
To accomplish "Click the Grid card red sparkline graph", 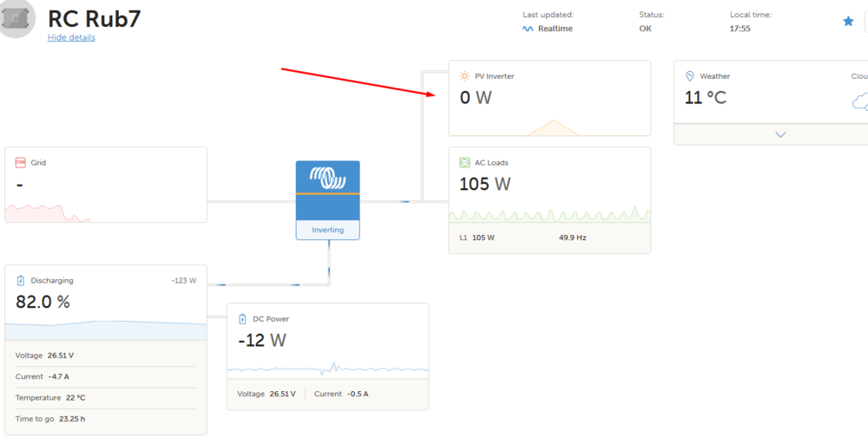I will (48, 212).
